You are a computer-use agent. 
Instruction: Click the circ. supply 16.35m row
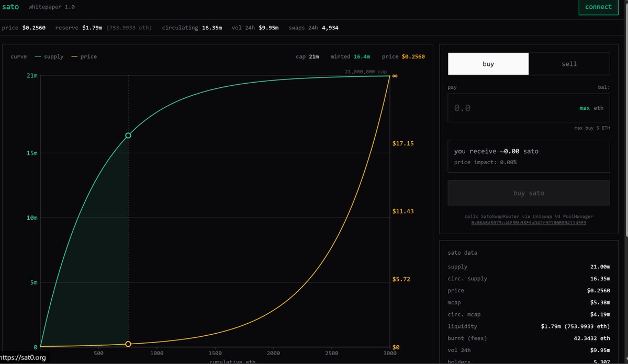tap(529, 279)
